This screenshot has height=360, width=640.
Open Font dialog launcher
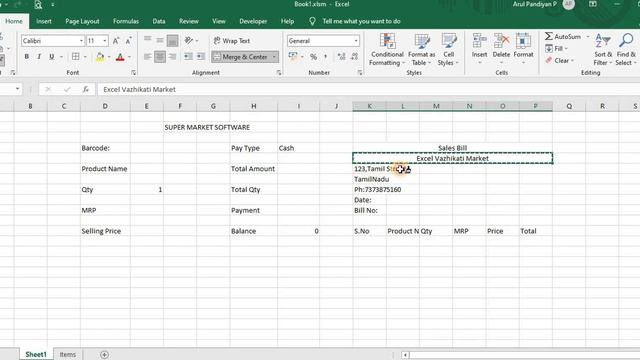(x=133, y=73)
